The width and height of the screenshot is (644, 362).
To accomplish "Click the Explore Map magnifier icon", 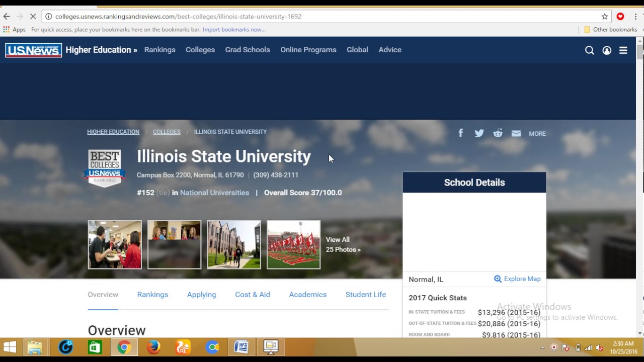I will point(498,279).
